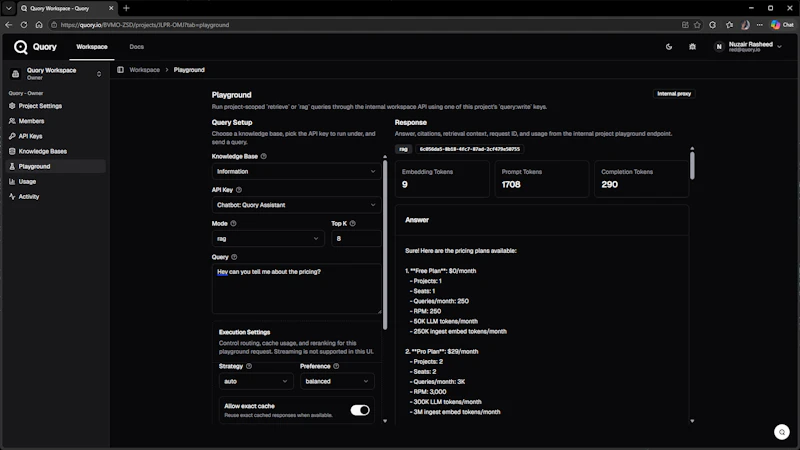800x450 pixels.
Task: Open browser settings ellipsis menu
Action: (x=760, y=24)
